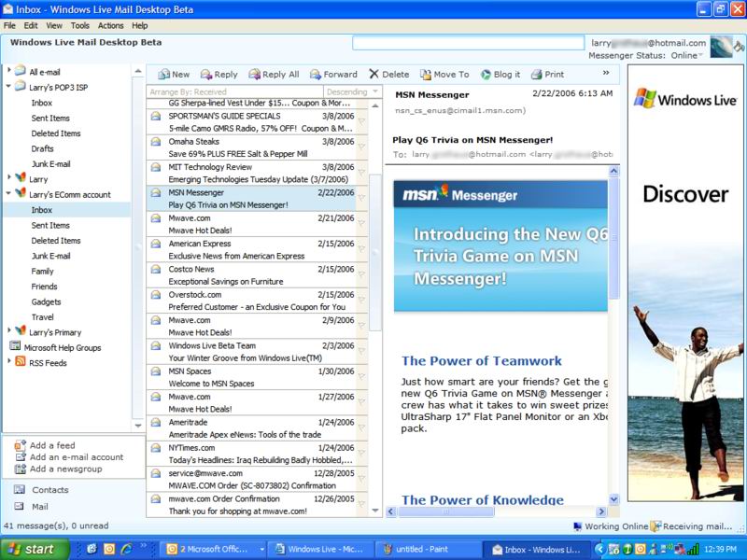747x560 pixels.
Task: Compose a message with the New button
Action: pos(174,75)
